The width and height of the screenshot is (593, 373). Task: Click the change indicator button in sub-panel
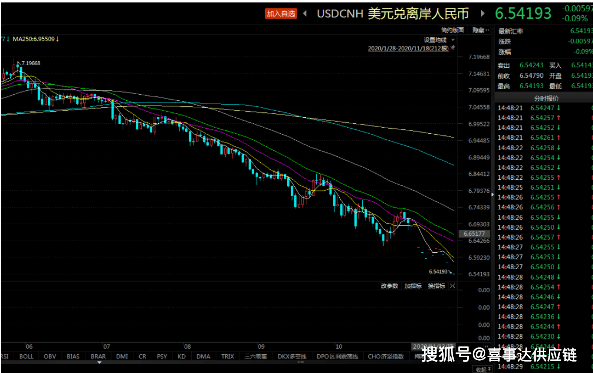click(436, 286)
